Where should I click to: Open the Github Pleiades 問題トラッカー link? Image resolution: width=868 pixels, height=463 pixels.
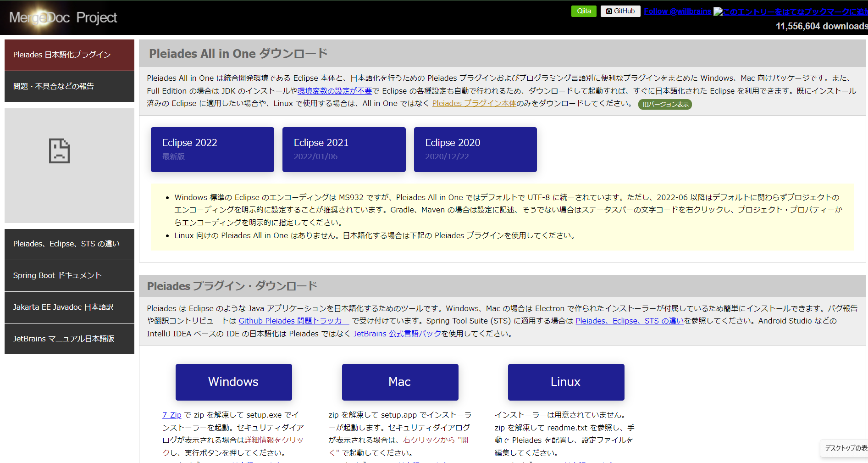294,321
